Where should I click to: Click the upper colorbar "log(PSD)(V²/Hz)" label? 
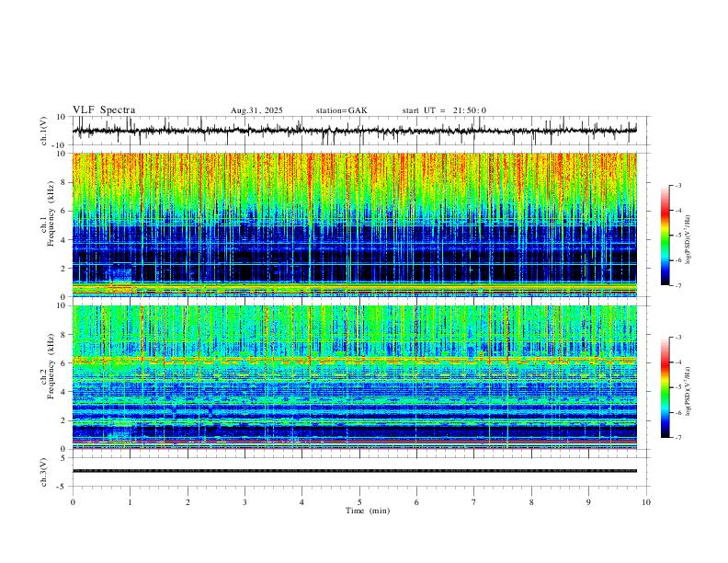[x=688, y=239]
